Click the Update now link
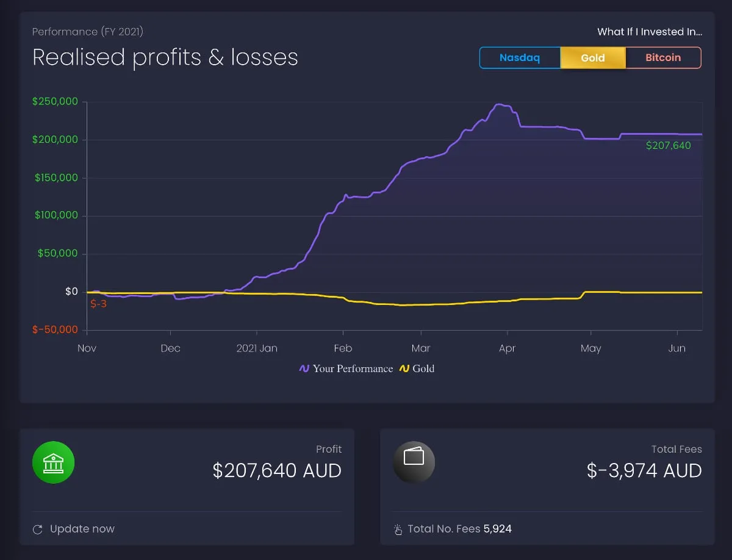This screenshot has height=560, width=732. click(x=82, y=529)
